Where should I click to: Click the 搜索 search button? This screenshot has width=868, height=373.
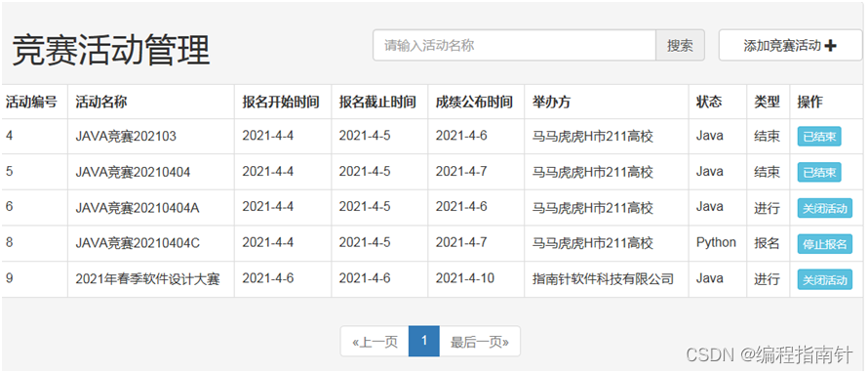(x=681, y=45)
